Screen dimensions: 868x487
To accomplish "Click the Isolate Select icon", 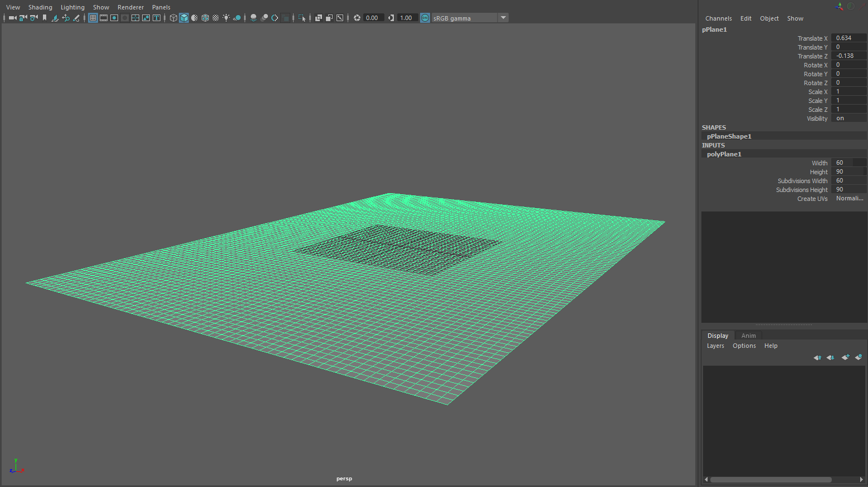I will [x=302, y=18].
